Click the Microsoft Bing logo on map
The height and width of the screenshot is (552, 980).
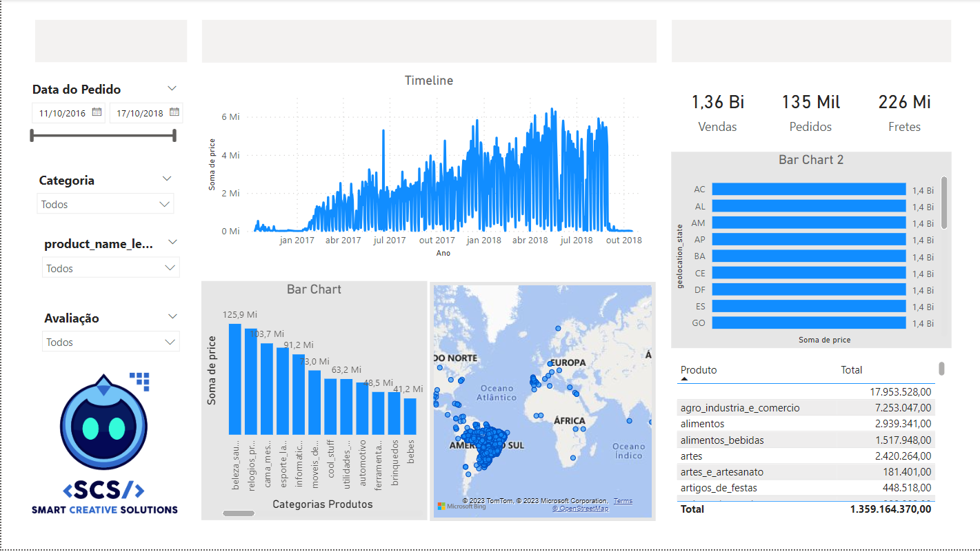[x=462, y=507]
